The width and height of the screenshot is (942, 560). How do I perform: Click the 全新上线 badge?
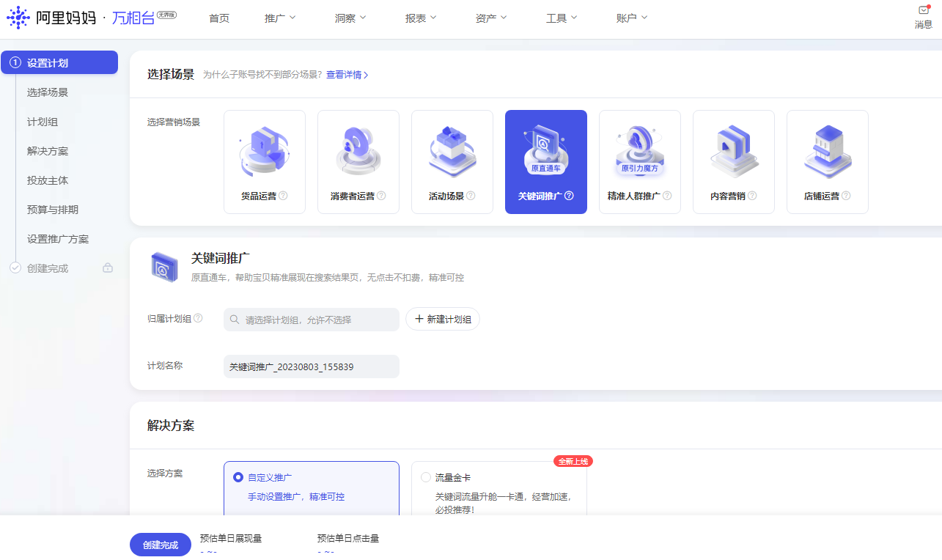click(573, 461)
